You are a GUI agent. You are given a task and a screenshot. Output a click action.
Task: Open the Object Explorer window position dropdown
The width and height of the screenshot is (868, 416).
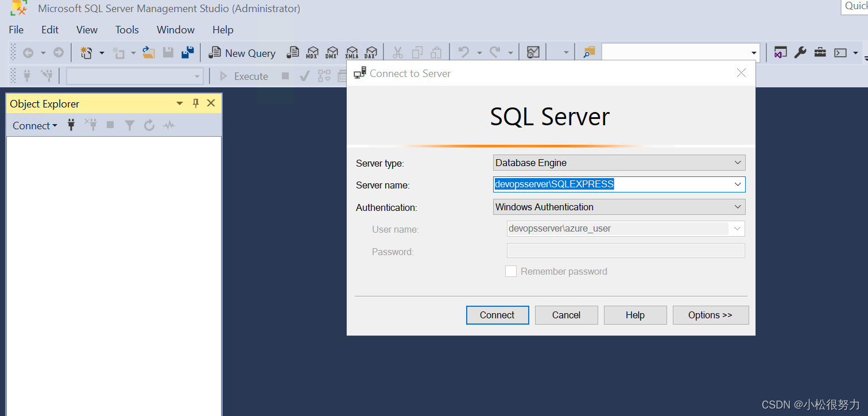click(x=180, y=103)
